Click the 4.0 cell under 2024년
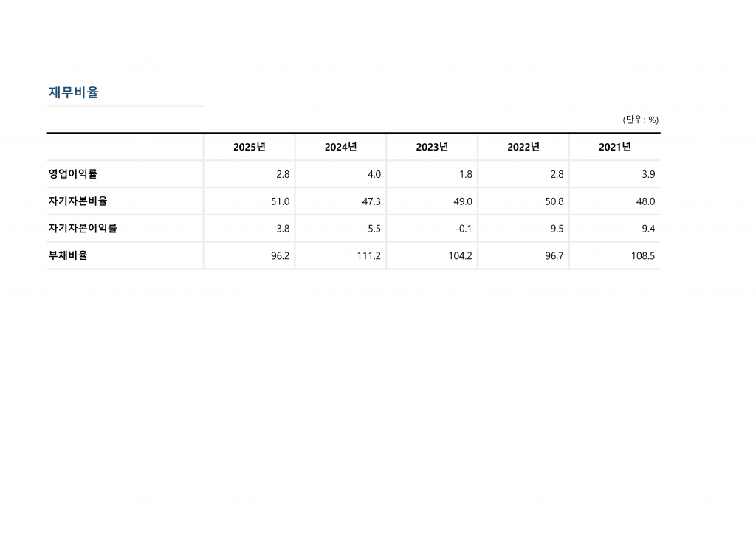The image size is (756, 535). tap(374, 174)
